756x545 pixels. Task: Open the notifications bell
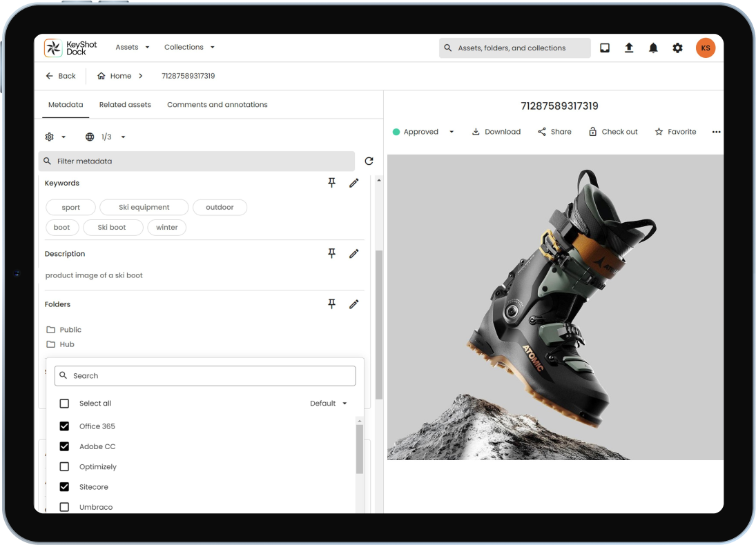653,48
